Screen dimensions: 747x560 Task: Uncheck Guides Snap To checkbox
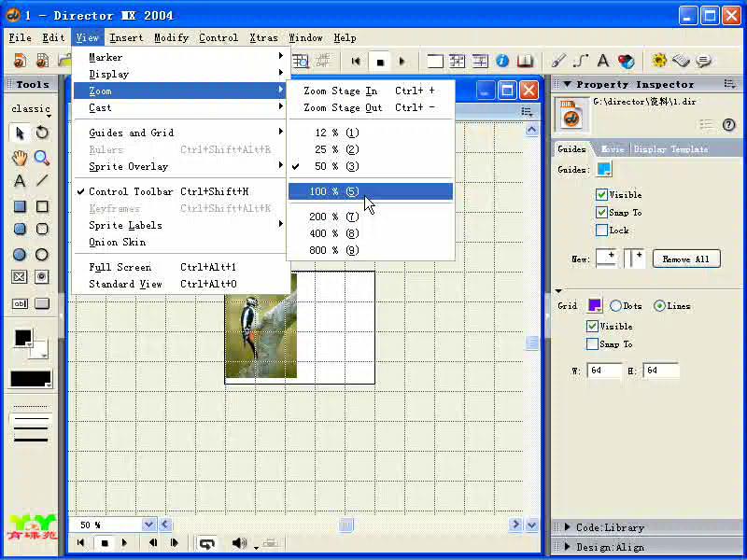tap(601, 213)
